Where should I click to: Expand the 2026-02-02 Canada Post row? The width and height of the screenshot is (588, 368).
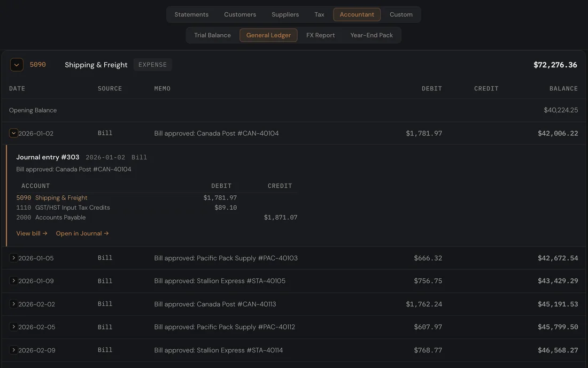coord(13,304)
